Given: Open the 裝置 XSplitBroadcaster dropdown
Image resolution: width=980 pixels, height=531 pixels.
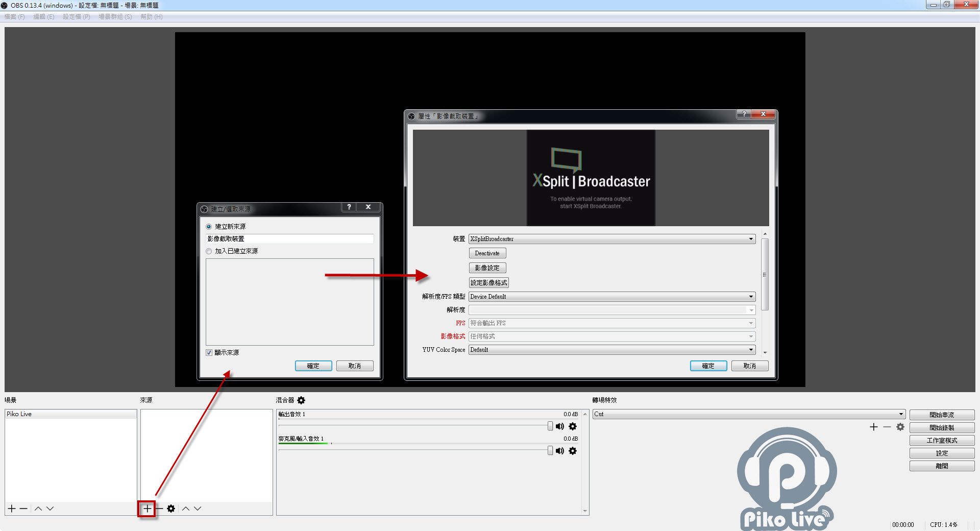Looking at the screenshot, I should (612, 239).
